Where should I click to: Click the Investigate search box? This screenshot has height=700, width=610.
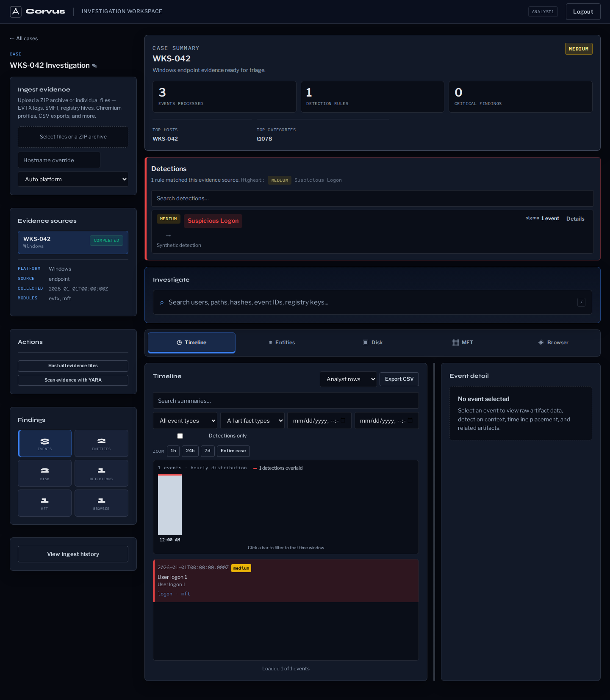click(372, 302)
